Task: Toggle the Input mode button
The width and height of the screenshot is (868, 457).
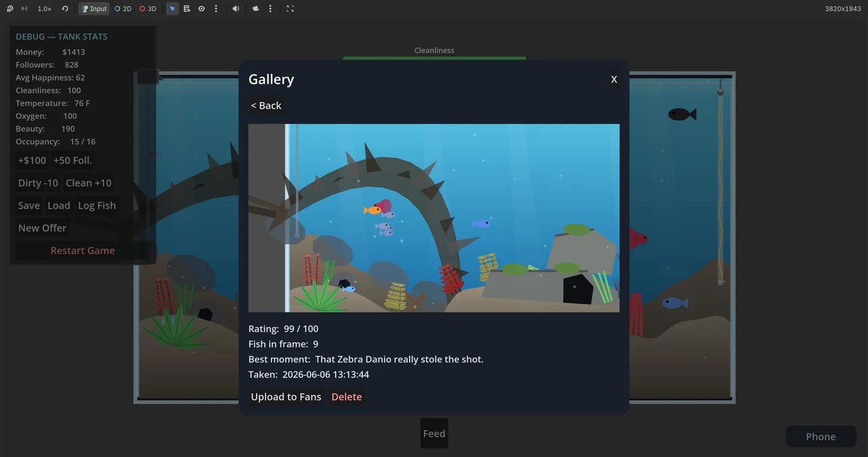Action: [x=94, y=9]
